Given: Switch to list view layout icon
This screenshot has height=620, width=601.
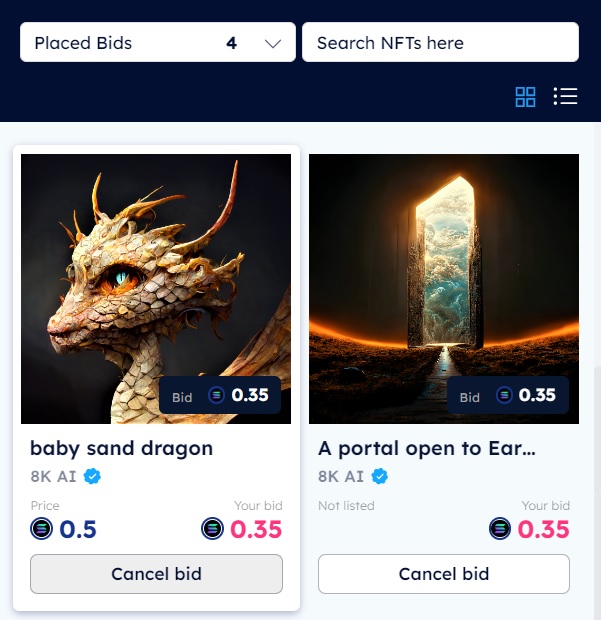Looking at the screenshot, I should tap(565, 96).
